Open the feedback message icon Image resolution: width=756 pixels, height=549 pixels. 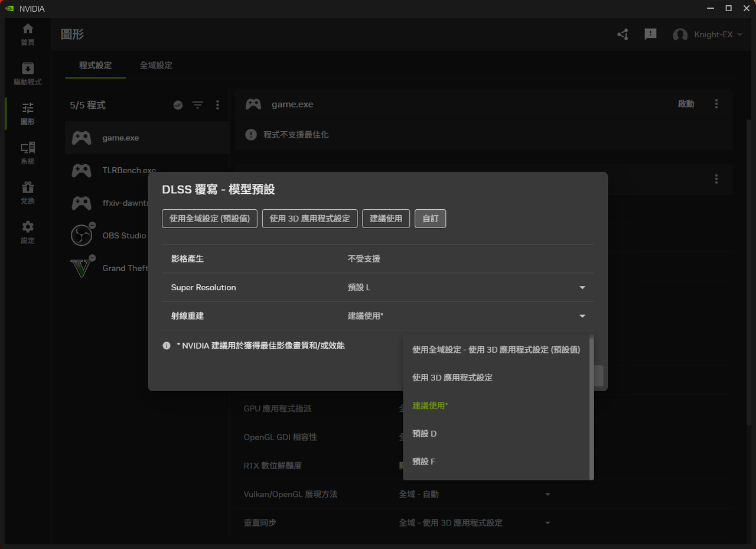point(650,34)
